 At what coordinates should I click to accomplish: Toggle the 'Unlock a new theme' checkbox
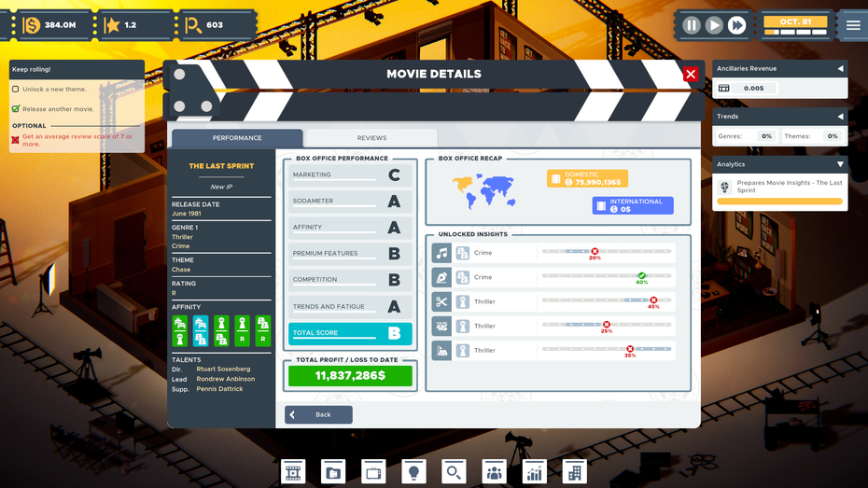[16, 90]
